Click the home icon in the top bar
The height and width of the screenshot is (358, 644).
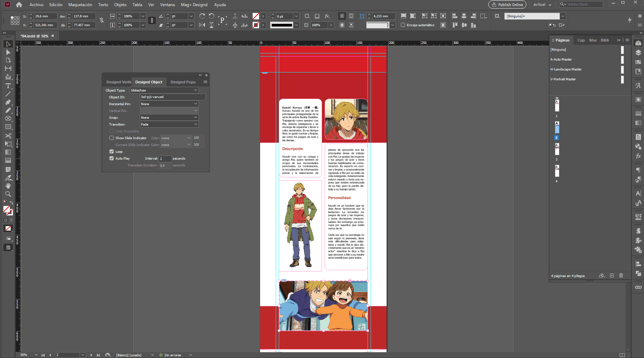[x=19, y=5]
